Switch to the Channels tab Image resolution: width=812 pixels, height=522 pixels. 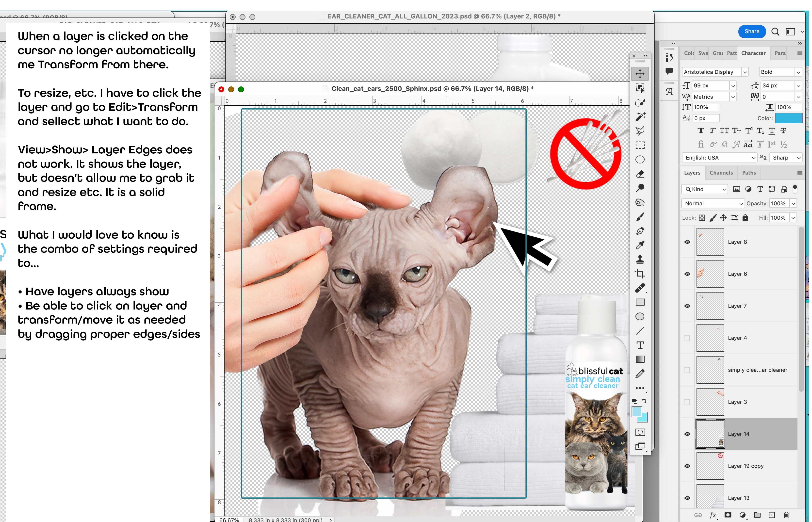pyautogui.click(x=721, y=173)
